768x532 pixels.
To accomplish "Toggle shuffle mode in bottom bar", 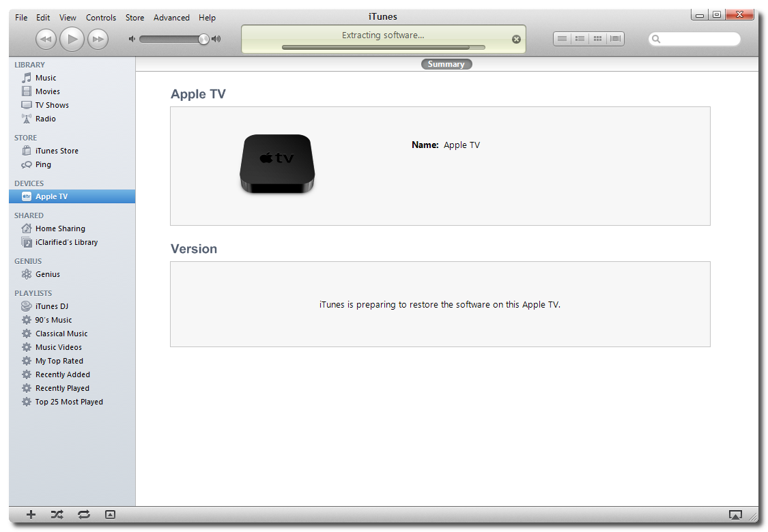I will pos(57,515).
